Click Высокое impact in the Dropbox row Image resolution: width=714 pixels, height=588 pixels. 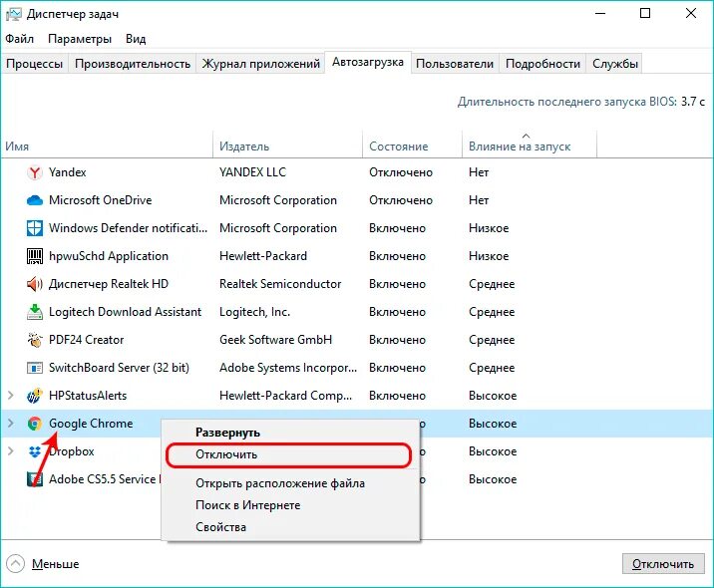tap(493, 451)
